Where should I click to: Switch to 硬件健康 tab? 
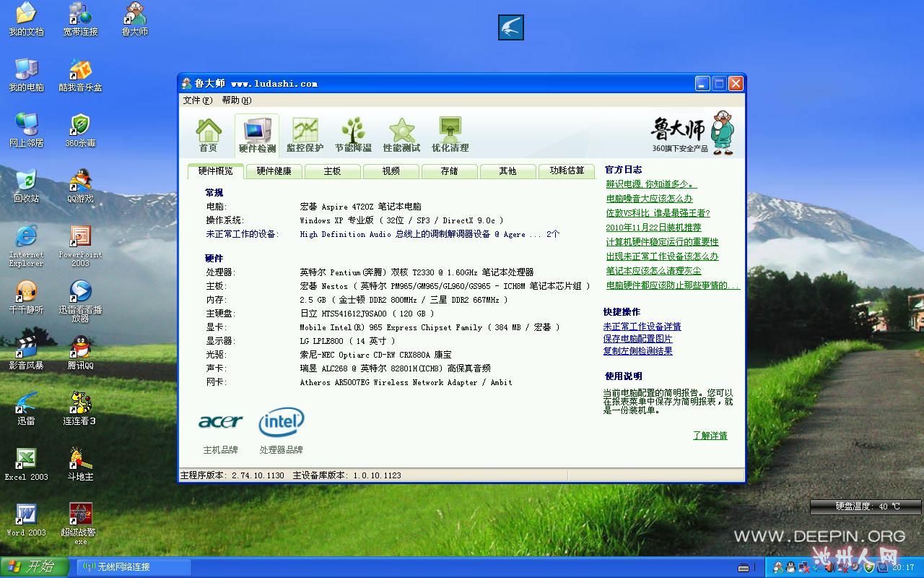[274, 171]
